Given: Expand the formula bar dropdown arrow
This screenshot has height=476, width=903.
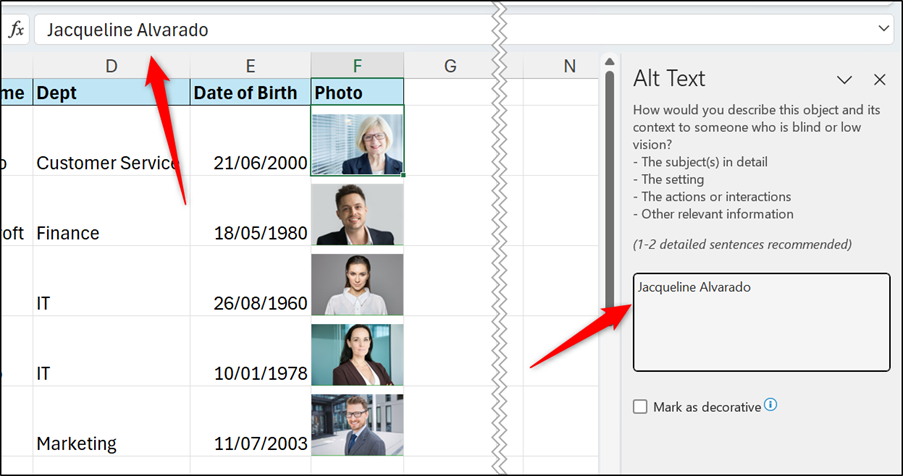Looking at the screenshot, I should pyautogui.click(x=883, y=29).
